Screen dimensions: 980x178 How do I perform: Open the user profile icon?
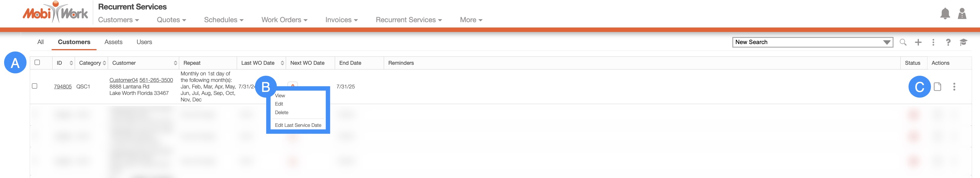[x=962, y=14]
